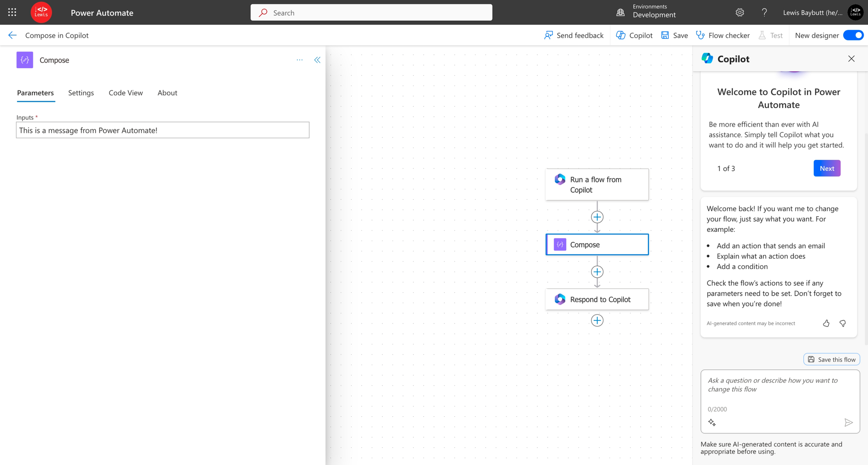Open the settings gear icon

[x=740, y=13]
